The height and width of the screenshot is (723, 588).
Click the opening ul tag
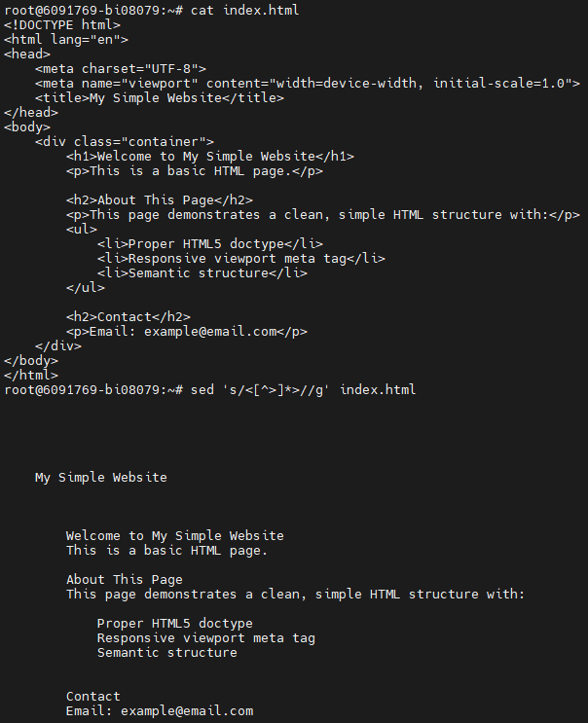82,230
